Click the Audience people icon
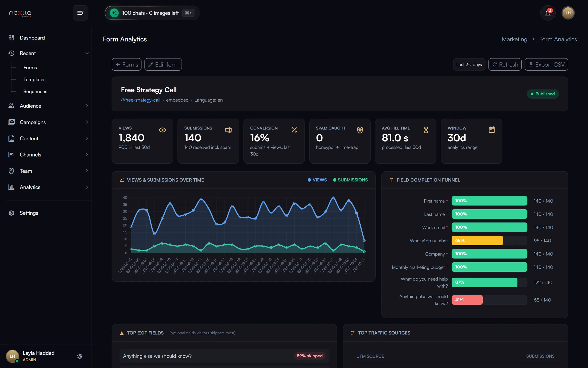The height and width of the screenshot is (368, 588). tap(11, 106)
